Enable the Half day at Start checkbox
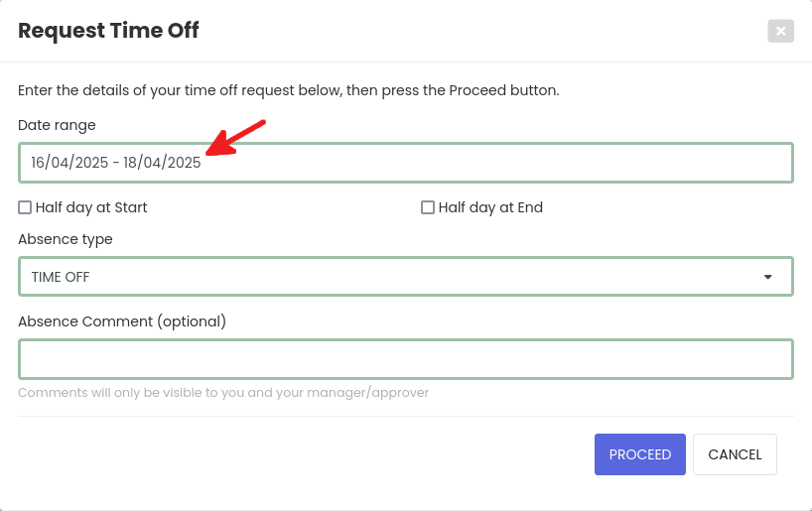Screen dimensions: 812x511 tap(25, 207)
